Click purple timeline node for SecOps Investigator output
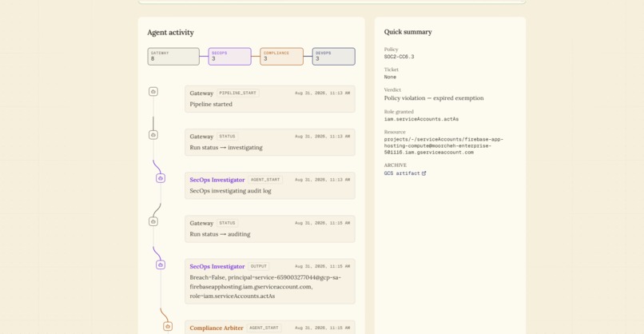 [x=161, y=265]
